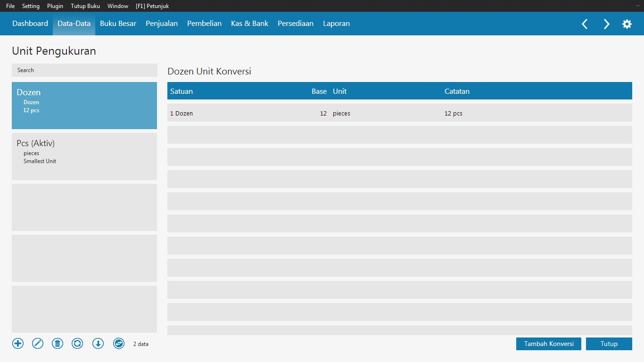Open the [F1] Petunjuk help menu
This screenshot has height=362, width=644.
[152, 6]
